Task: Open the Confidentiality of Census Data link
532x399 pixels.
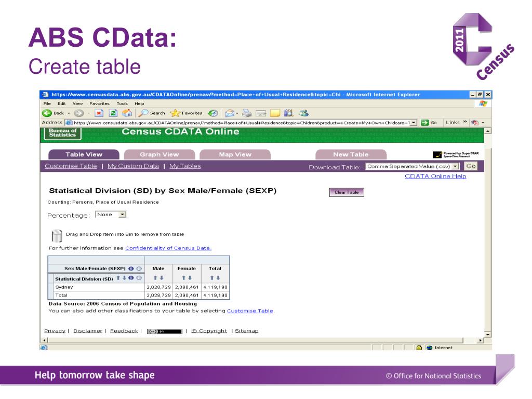Action: [168, 248]
